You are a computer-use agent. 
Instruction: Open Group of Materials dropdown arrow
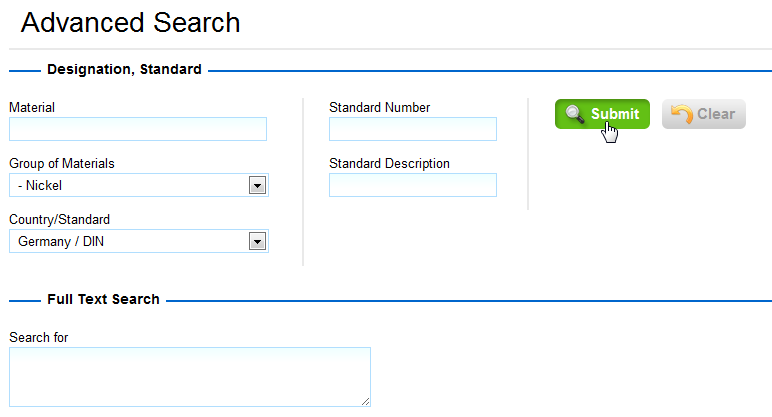257,186
